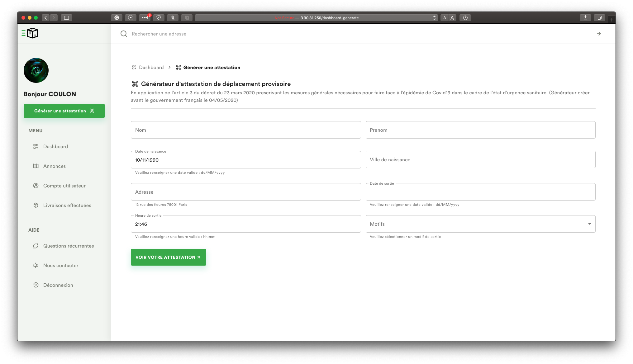The height and width of the screenshot is (364, 633).
Task: Click the Nous contacter mailbox icon
Action: pyautogui.click(x=36, y=265)
